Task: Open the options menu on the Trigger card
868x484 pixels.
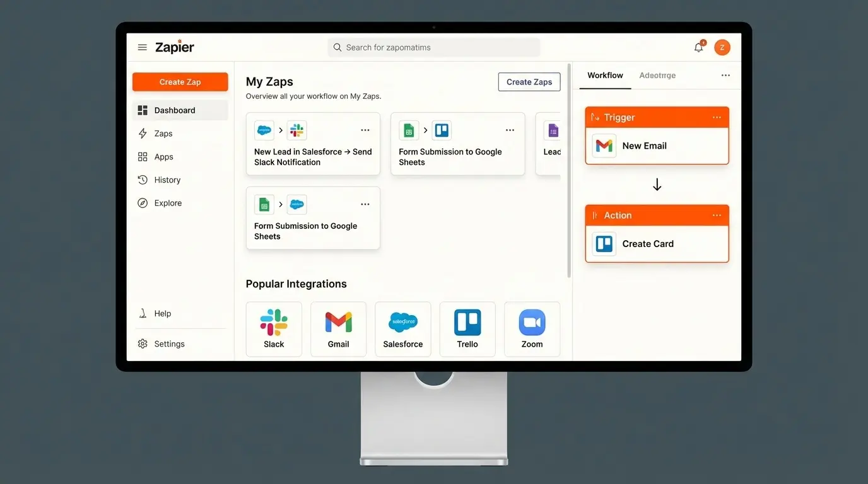Action: pos(716,117)
